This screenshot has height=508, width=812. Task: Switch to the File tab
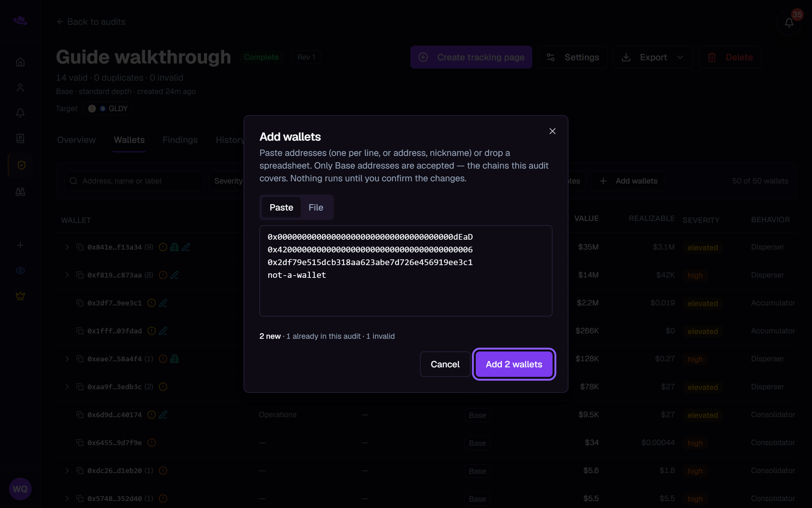[x=316, y=207]
